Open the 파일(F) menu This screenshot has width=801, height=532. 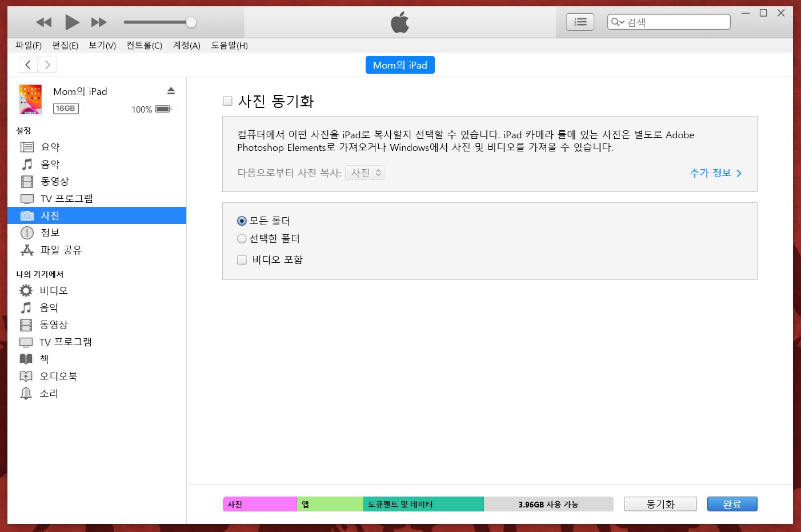[29, 45]
